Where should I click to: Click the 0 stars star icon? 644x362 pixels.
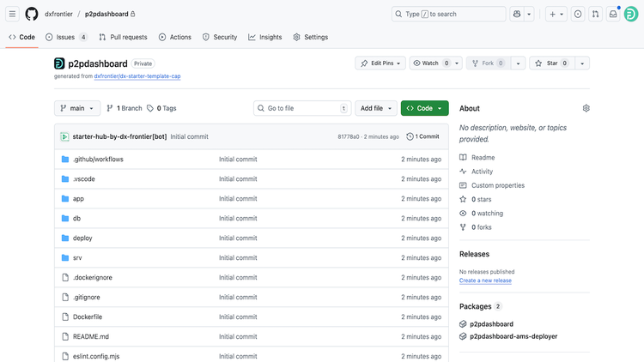click(463, 199)
